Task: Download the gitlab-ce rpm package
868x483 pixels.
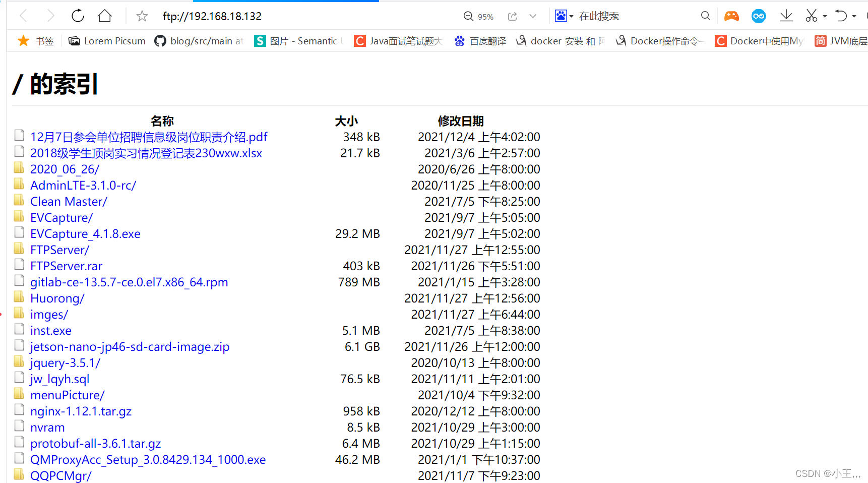Action: 129,282
